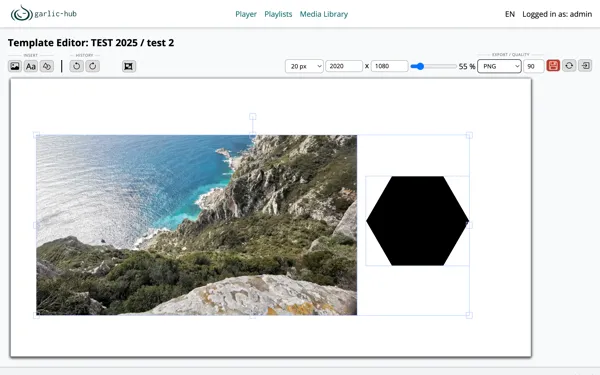Switch language via EN link
The height and width of the screenshot is (375, 600).
(510, 14)
